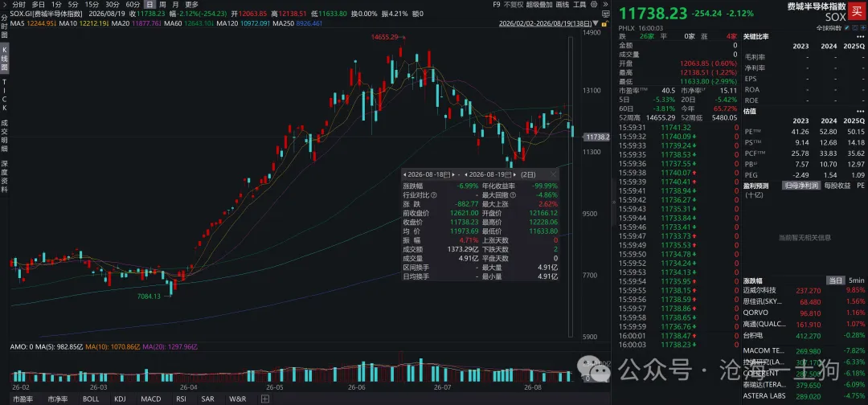Select the 周 weekly period

[162, 5]
